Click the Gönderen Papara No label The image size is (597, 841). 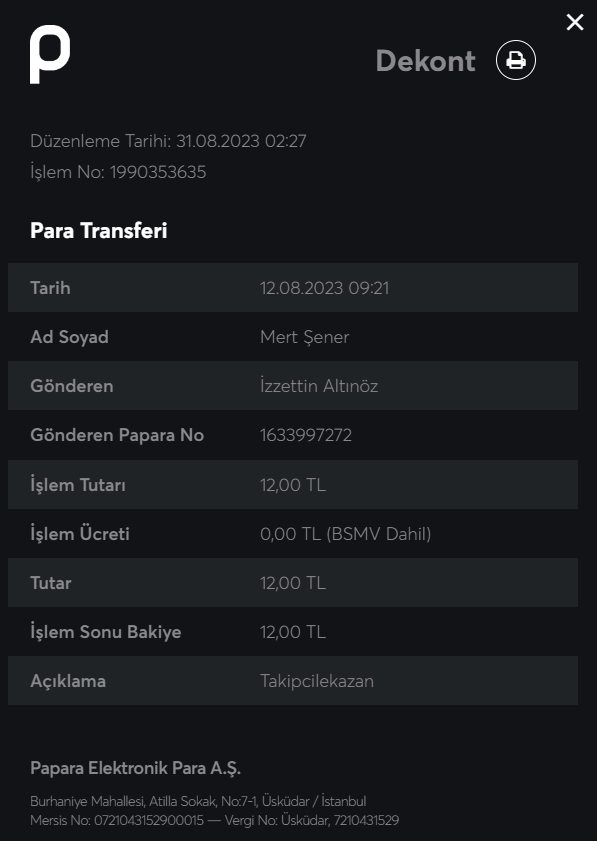pyautogui.click(x=117, y=435)
